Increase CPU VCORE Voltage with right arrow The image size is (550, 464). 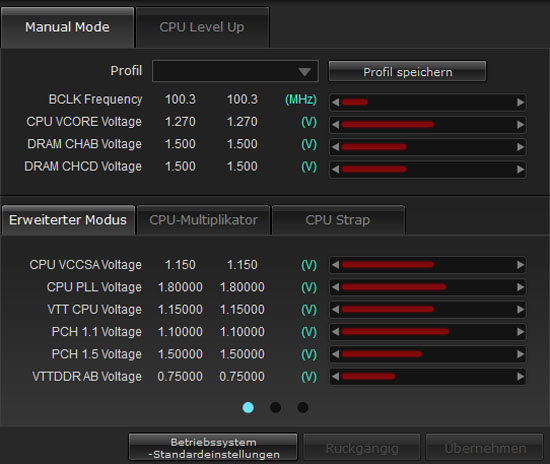coord(521,125)
